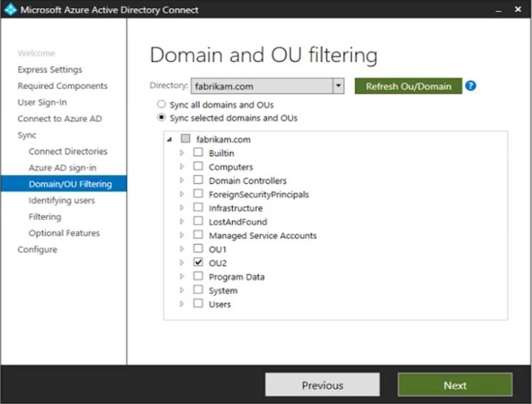Uncheck the OU2 checkbox

coord(198,262)
